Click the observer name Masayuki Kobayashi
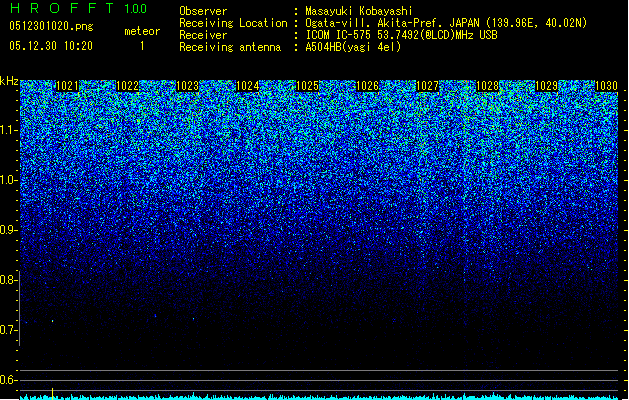The height and width of the screenshot is (400, 629). [359, 11]
